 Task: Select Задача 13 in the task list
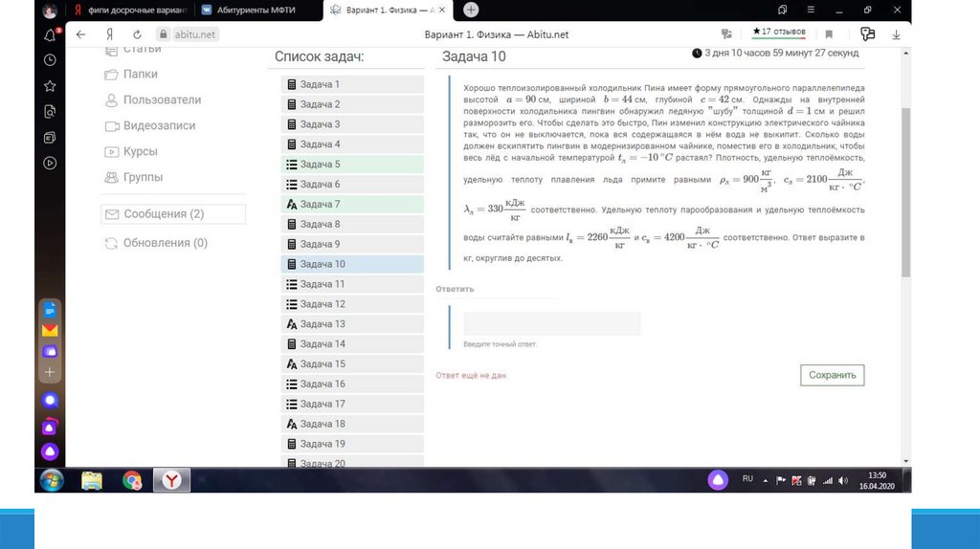tap(352, 324)
